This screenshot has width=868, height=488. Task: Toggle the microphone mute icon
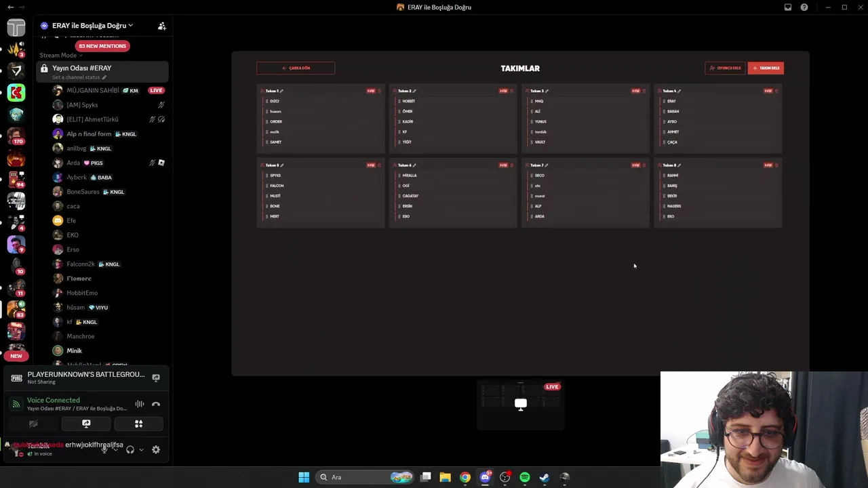104,449
